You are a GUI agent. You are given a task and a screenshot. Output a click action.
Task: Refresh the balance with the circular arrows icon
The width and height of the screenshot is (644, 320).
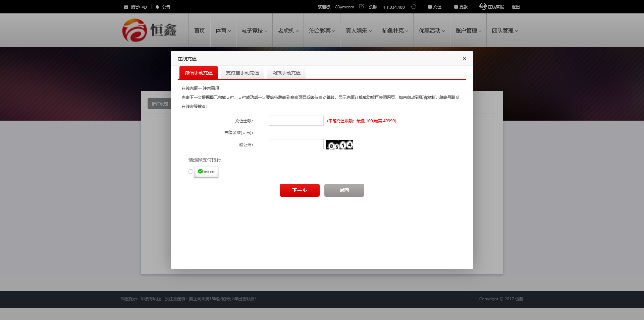click(414, 7)
